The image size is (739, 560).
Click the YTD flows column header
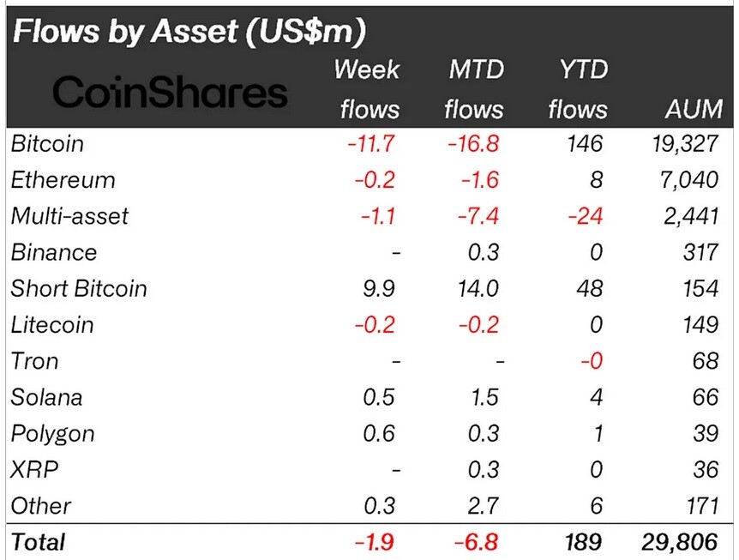click(579, 89)
